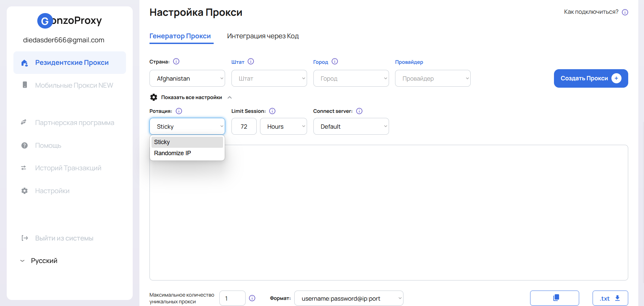Open Connect server Default dropdown

tap(351, 126)
